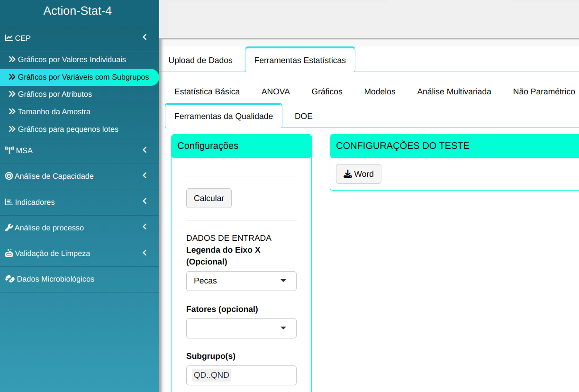Collapse the CEP menu using its chevron
The height and width of the screenshot is (392, 579).
[145, 37]
